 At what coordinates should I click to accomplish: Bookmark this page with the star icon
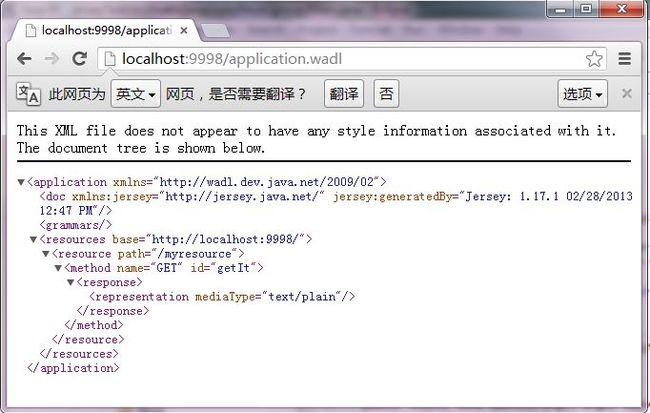pyautogui.click(x=594, y=59)
